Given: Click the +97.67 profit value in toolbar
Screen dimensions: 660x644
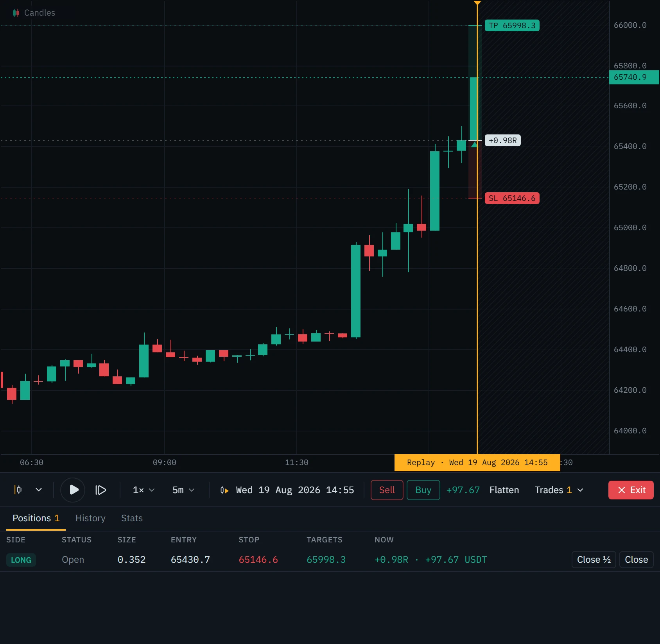Looking at the screenshot, I should pyautogui.click(x=463, y=490).
